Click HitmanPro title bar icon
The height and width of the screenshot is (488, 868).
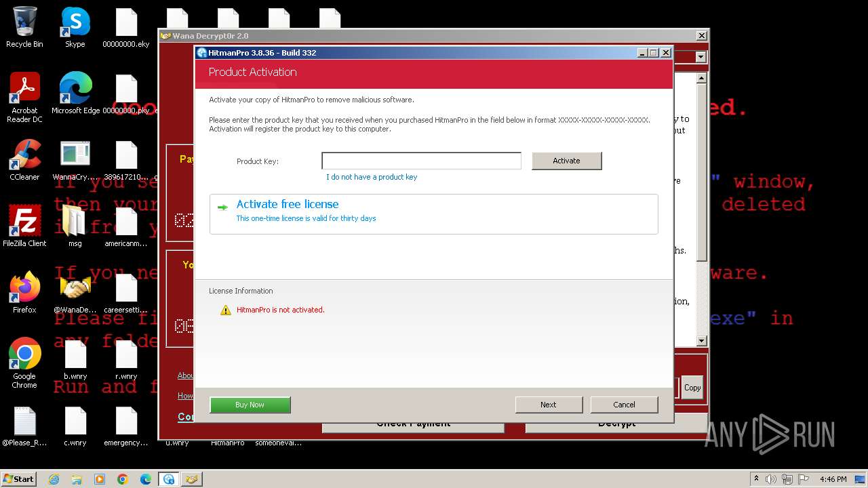coord(202,53)
